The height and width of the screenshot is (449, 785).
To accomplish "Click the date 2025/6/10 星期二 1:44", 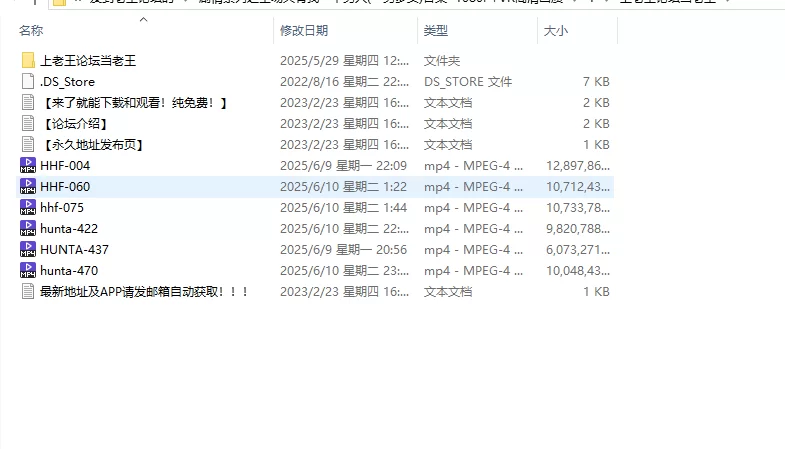I will (x=343, y=207).
